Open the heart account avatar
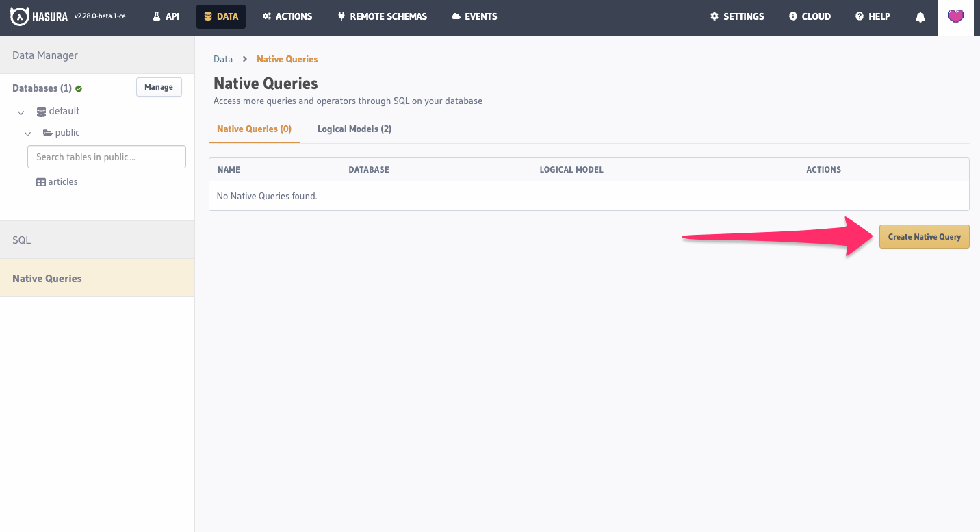 pyautogui.click(x=955, y=16)
